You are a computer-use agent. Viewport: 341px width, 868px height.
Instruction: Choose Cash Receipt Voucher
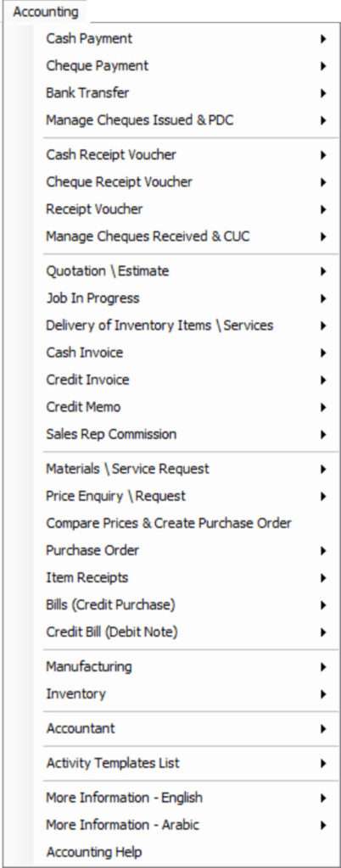[x=186, y=154]
